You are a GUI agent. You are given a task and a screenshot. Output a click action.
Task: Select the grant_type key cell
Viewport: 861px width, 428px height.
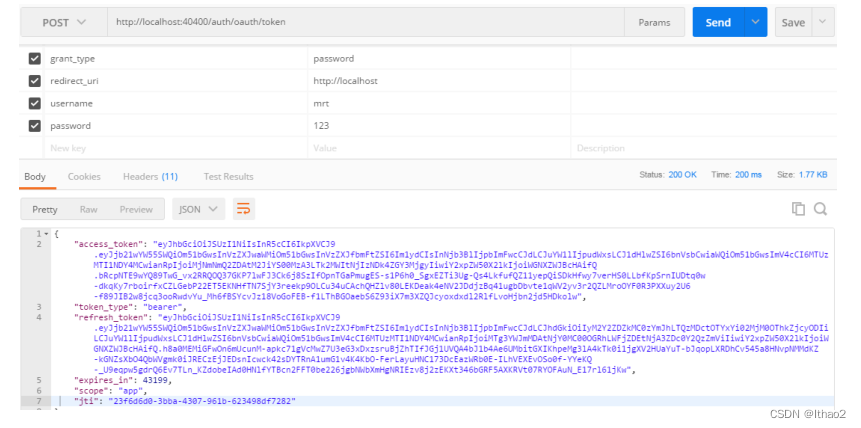[176, 58]
